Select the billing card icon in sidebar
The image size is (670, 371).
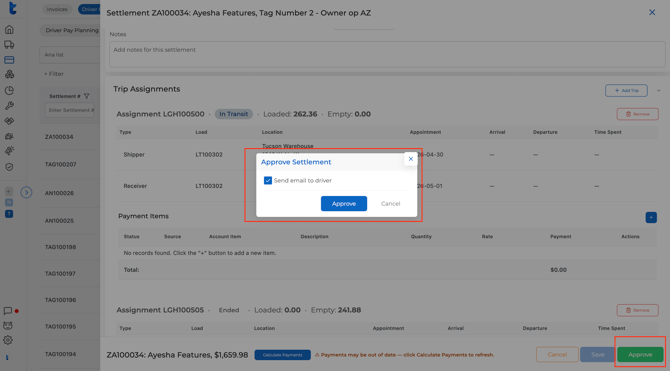tap(9, 60)
